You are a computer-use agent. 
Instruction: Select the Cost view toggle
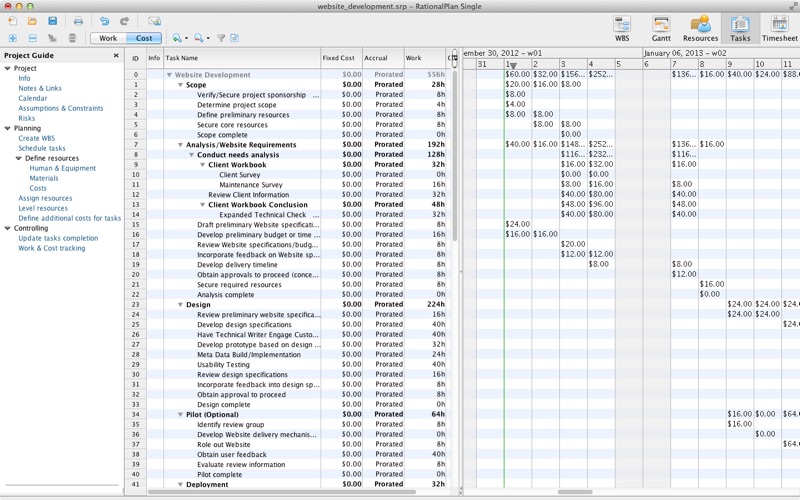[x=144, y=38]
